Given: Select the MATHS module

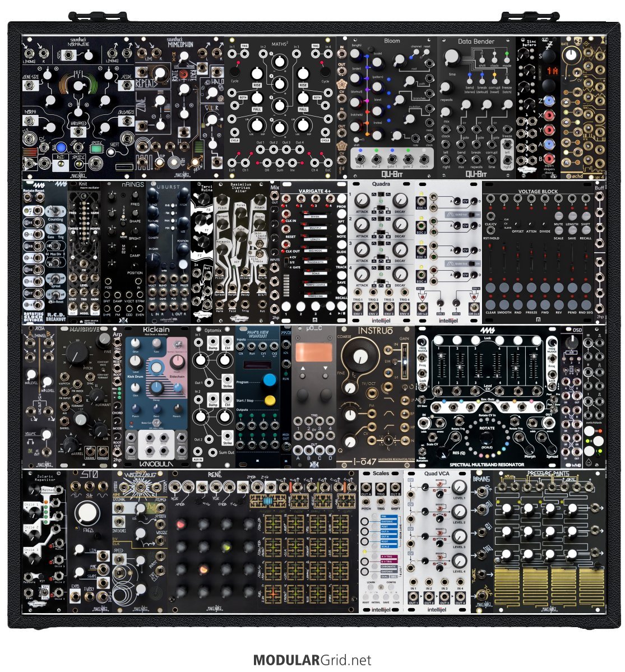Looking at the screenshot, I should (x=280, y=108).
